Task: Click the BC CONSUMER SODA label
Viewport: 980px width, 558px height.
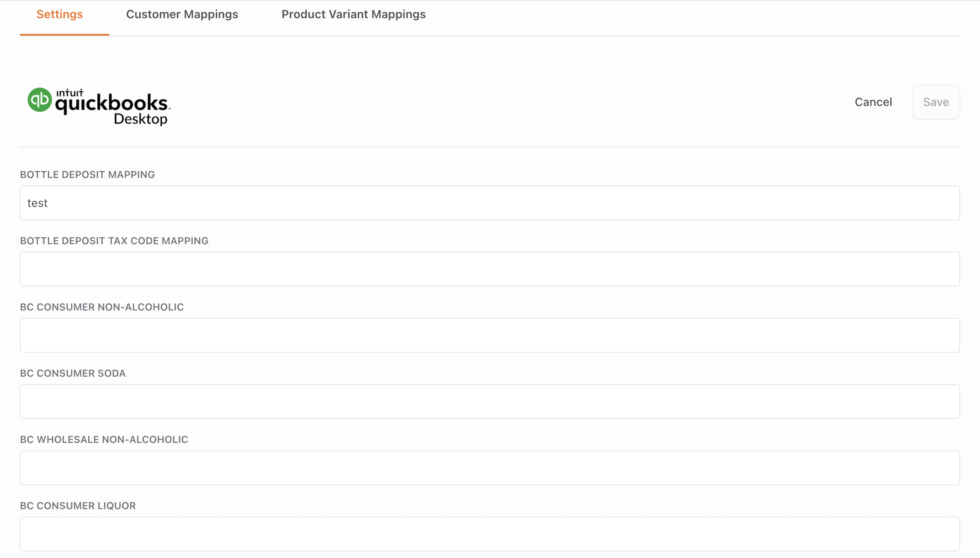Action: point(73,373)
